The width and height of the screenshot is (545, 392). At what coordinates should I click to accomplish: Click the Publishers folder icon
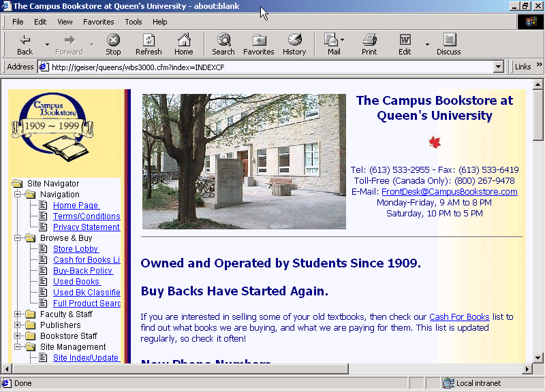[31, 325]
